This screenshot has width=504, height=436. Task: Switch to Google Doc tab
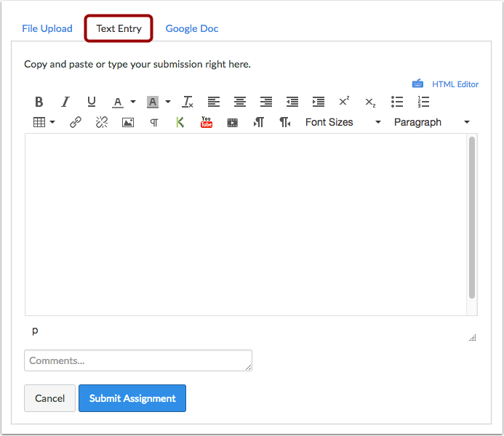(x=192, y=28)
